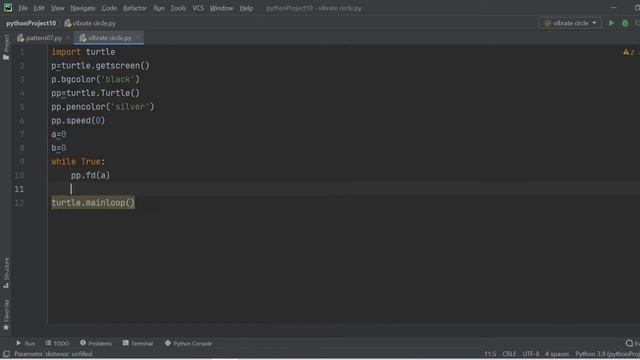This screenshot has height=360, width=640.
Task: Click the 'p=turtle.getscreen()' line
Action: pos(100,66)
